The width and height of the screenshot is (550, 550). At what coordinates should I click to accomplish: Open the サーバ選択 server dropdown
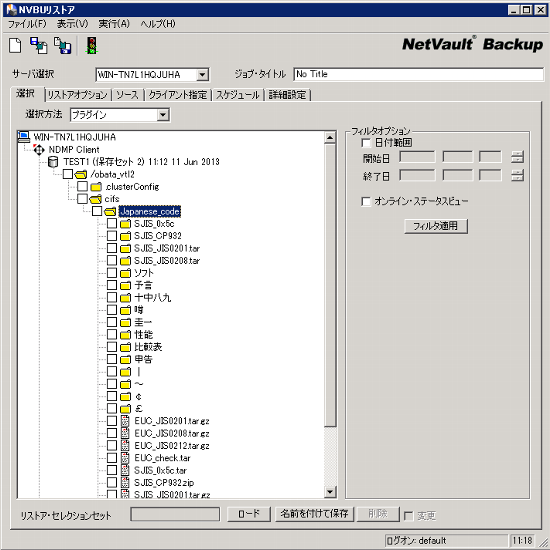[x=202, y=74]
